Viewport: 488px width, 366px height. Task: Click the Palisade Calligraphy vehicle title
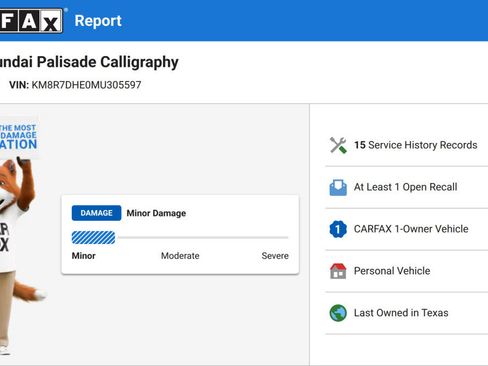89,62
